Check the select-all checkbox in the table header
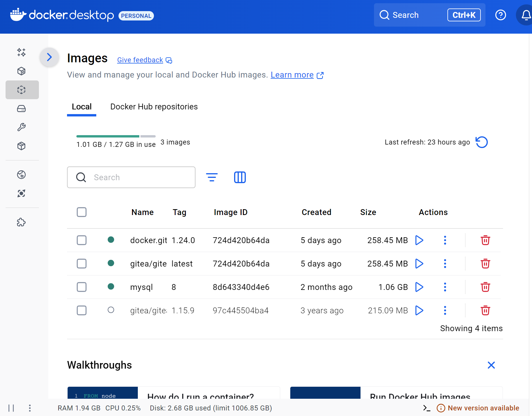Screen dimensions: 532x416 click(82, 212)
